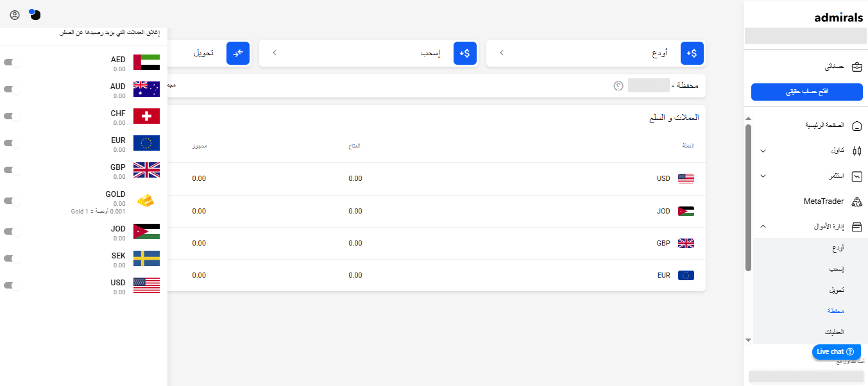Click the home page sidebar icon
Image resolution: width=868 pixels, height=386 pixels.
point(856,126)
